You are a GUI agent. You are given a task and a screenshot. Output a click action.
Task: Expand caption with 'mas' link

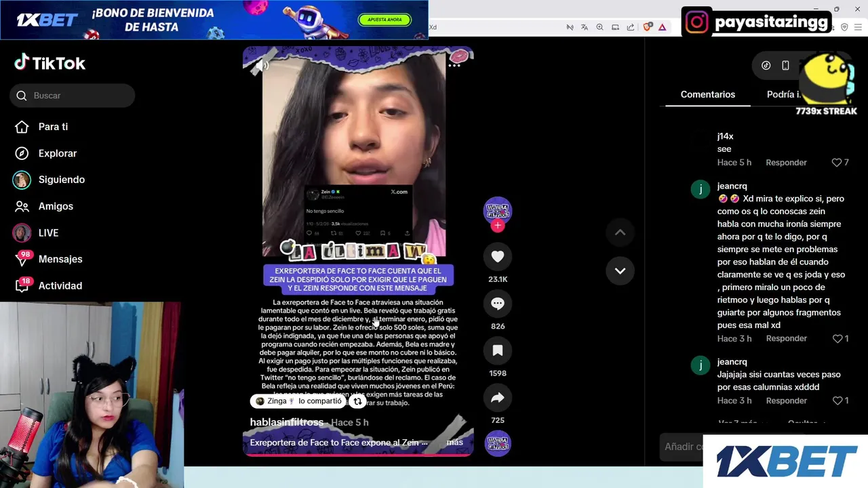coord(454,443)
